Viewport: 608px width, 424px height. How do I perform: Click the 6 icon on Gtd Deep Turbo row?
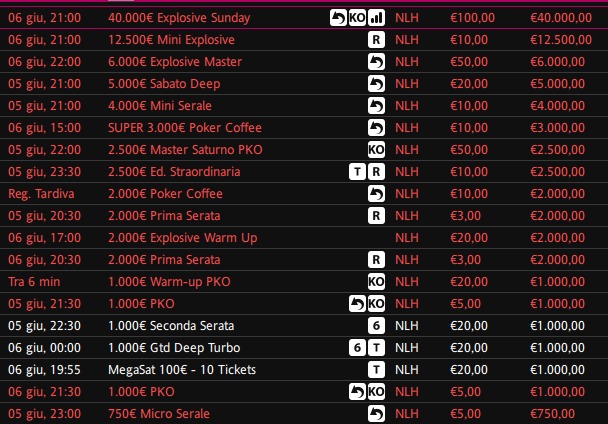(x=357, y=348)
